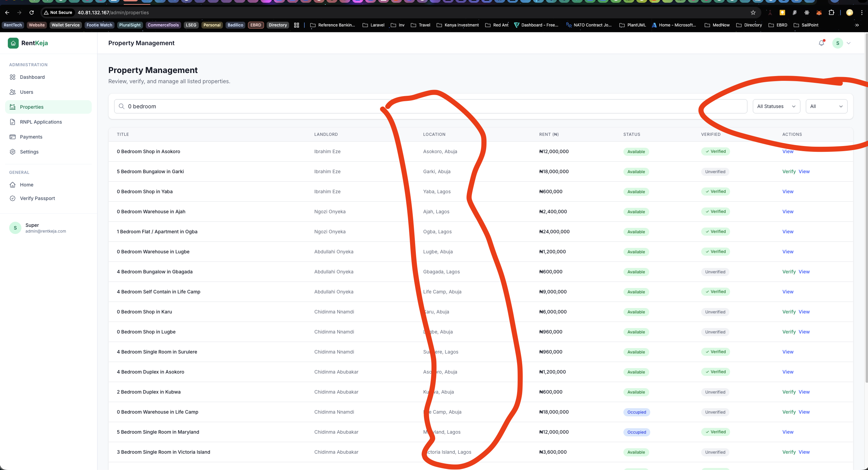Verify the 5 Bedroom Bungalow in Garki
868x470 pixels.
[789, 171]
